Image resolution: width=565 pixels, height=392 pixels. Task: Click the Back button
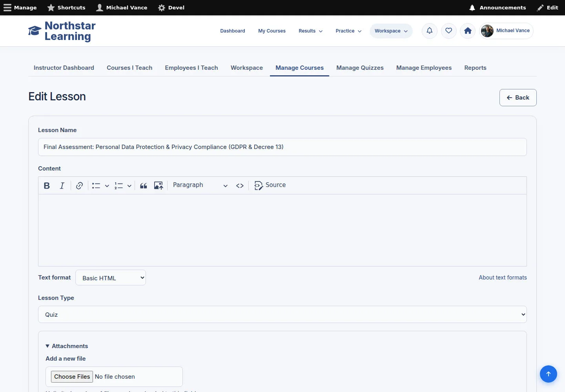518,98
